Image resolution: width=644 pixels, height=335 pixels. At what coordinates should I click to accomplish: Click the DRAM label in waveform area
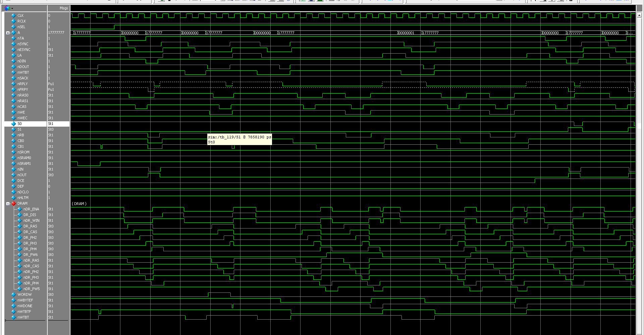pyautogui.click(x=79, y=204)
